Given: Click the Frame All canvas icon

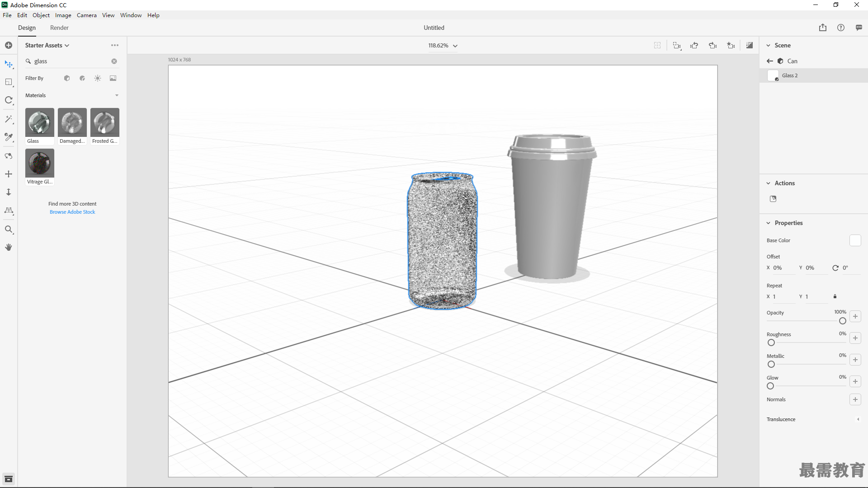Looking at the screenshot, I should pyautogui.click(x=657, y=45).
